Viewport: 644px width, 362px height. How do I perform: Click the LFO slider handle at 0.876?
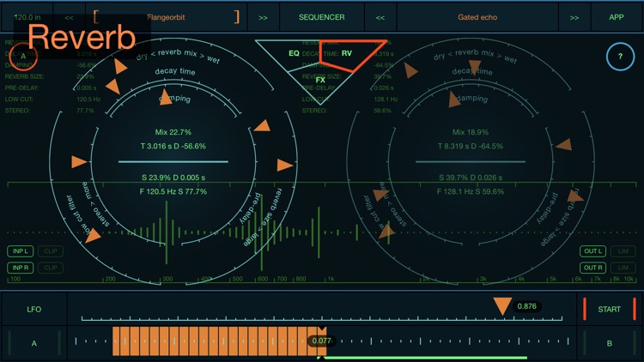coord(502,306)
